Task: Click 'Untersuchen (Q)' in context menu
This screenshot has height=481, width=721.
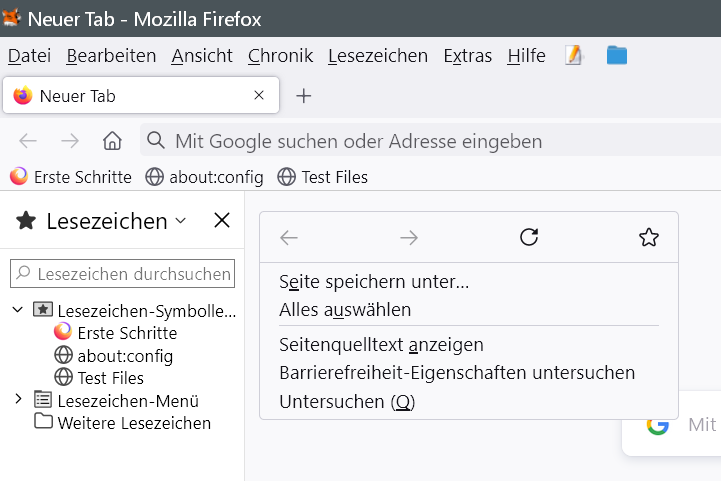Action: pos(347,402)
